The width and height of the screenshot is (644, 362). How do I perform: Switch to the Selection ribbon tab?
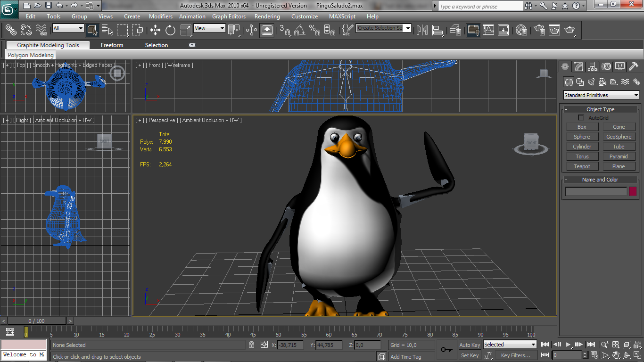157,45
